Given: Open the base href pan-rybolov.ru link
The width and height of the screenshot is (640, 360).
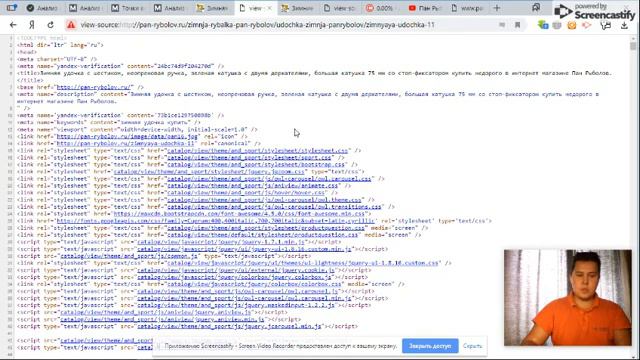Looking at the screenshot, I should coord(95,87).
